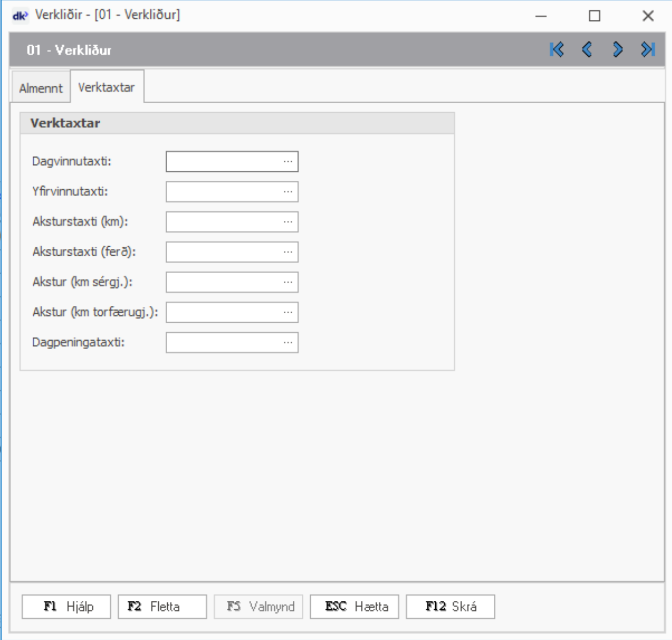Focus the Dagvinnutaxti input field
The width and height of the screenshot is (672, 640).
tap(223, 162)
